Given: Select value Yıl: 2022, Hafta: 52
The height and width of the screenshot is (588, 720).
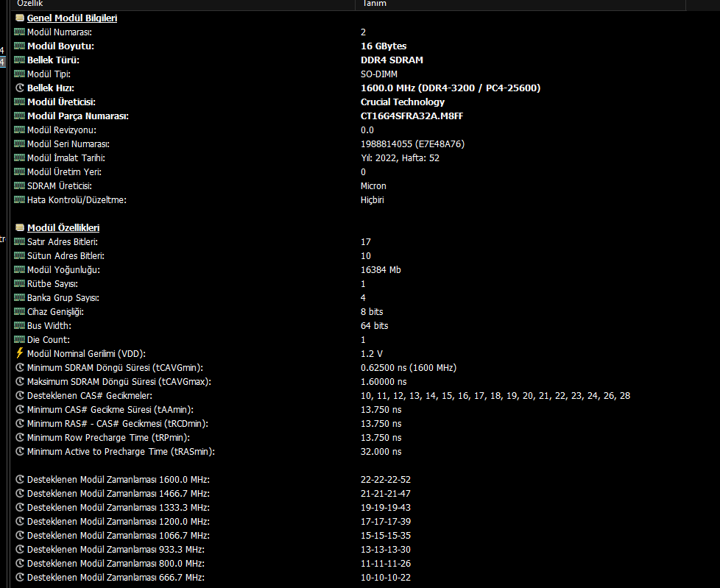Looking at the screenshot, I should coord(400,158).
